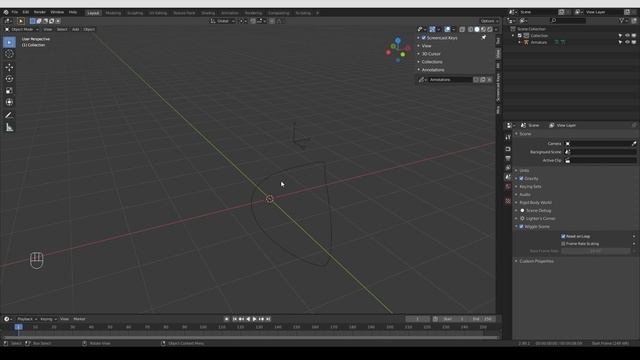Hide Collection in viewport via eye icon
Viewport: 640px width, 360px height.
coord(627,36)
